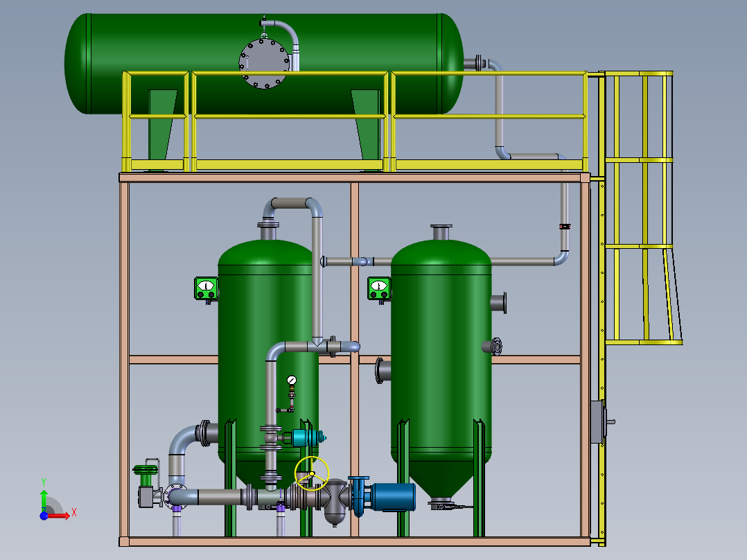
Task: Pick the flanged nozzle on right vessel's left side
Action: coord(383,370)
